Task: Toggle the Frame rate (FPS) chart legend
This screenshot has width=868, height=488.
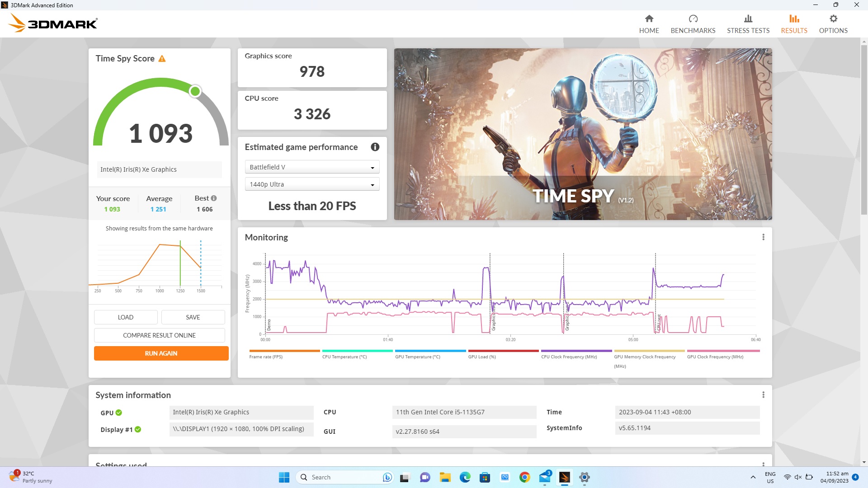Action: [x=284, y=354]
